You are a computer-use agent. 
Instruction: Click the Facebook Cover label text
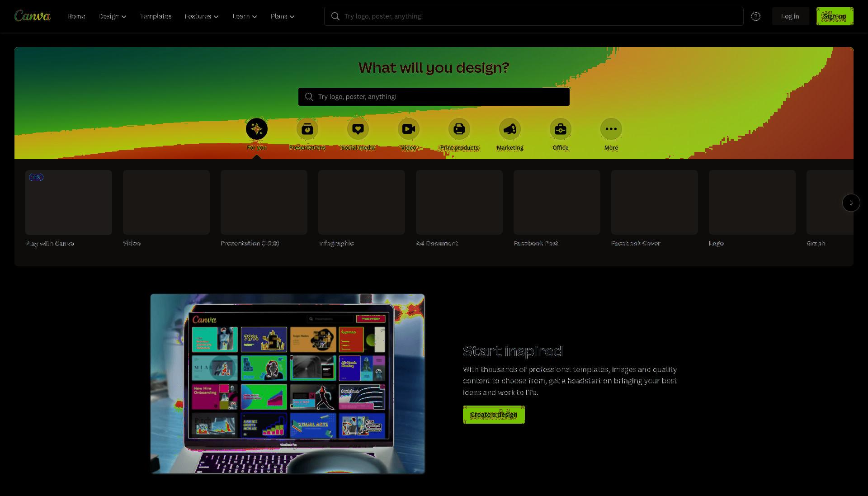click(636, 243)
